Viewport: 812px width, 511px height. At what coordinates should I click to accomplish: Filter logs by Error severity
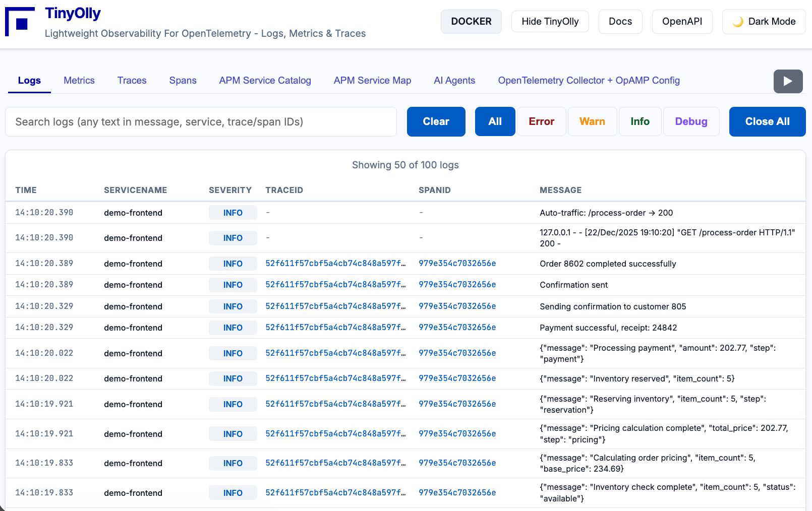(x=541, y=122)
